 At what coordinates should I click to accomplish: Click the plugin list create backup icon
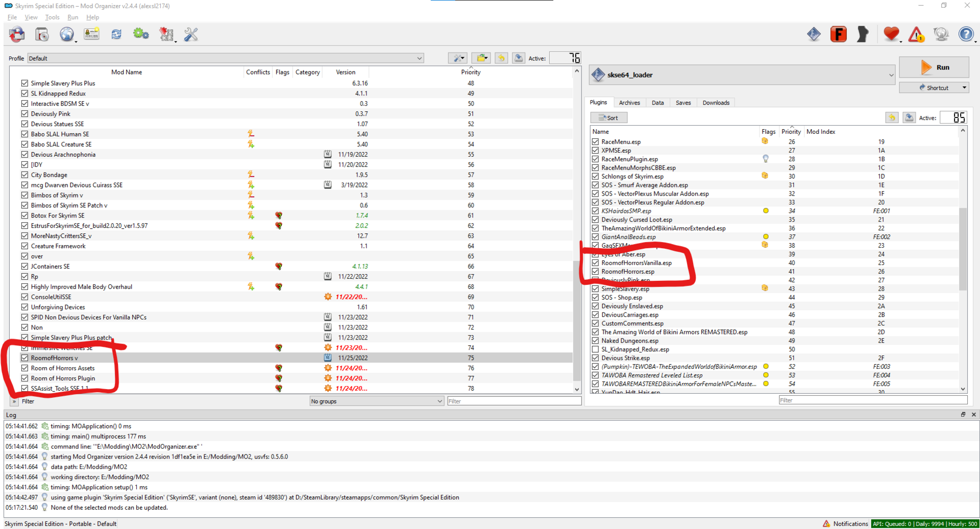point(909,117)
